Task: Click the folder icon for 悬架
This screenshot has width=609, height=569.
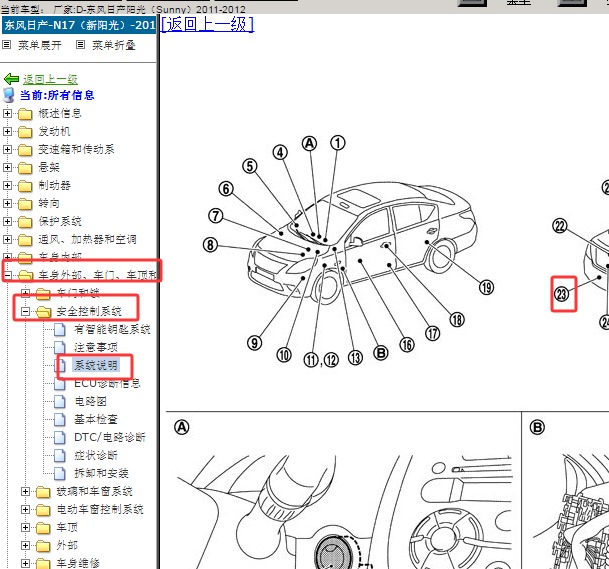Action: click(25, 168)
